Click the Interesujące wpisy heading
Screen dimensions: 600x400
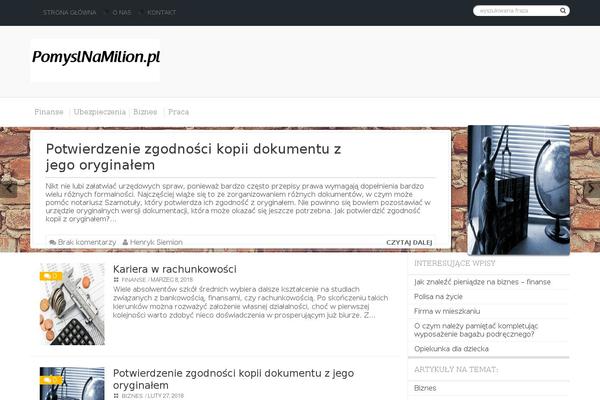click(455, 263)
